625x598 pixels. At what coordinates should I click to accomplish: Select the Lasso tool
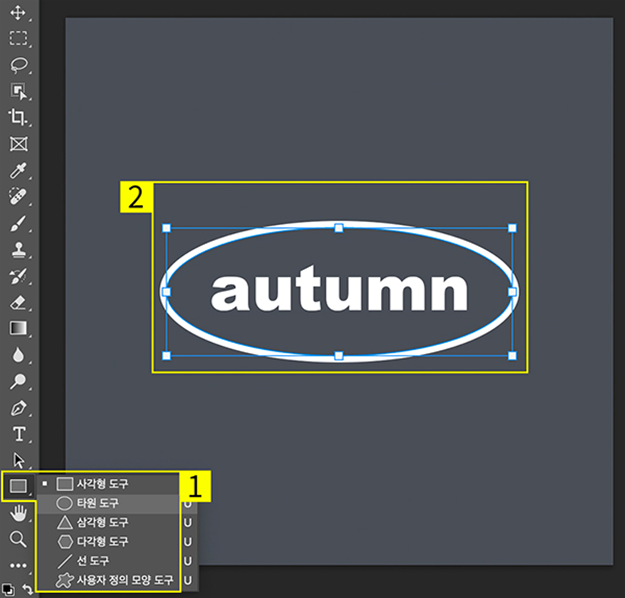click(x=18, y=65)
